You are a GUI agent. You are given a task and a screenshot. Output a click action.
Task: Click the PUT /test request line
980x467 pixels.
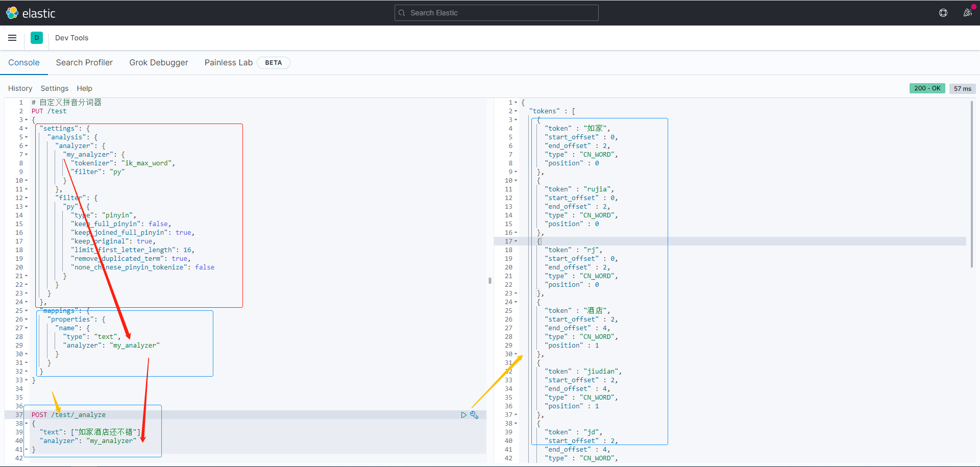(x=49, y=111)
